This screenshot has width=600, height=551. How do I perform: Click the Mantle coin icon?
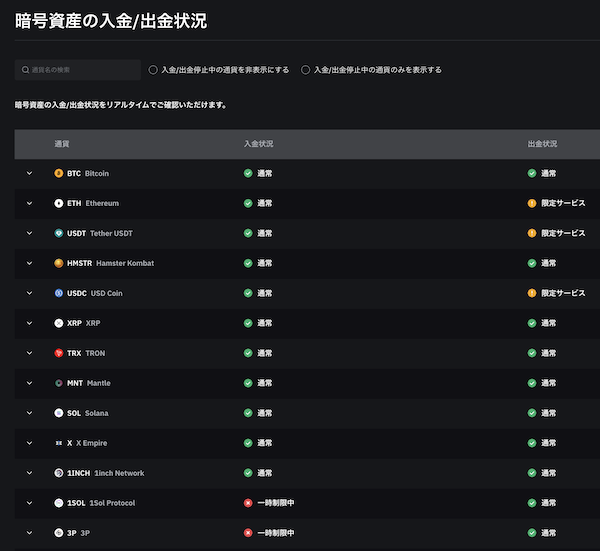pos(59,383)
